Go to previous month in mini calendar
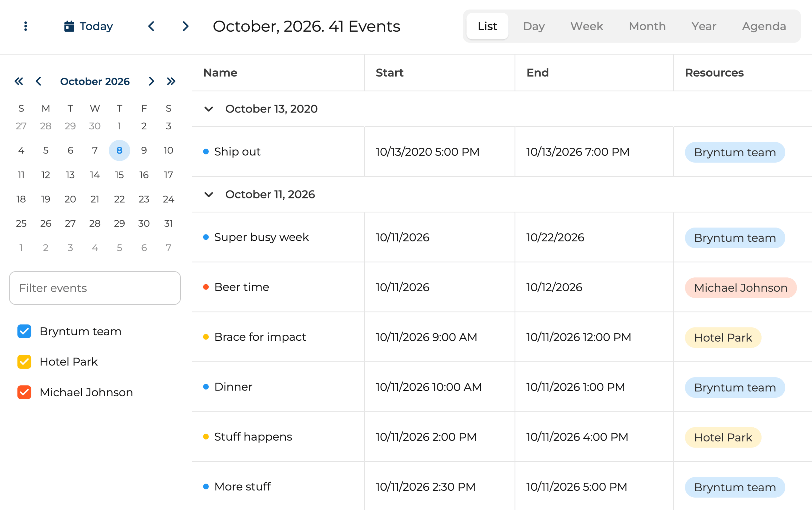This screenshot has width=812, height=510. [38, 81]
